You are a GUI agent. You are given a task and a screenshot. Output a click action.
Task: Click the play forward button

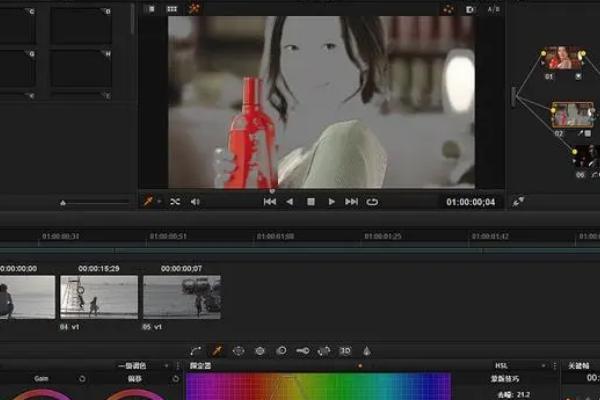(x=331, y=201)
